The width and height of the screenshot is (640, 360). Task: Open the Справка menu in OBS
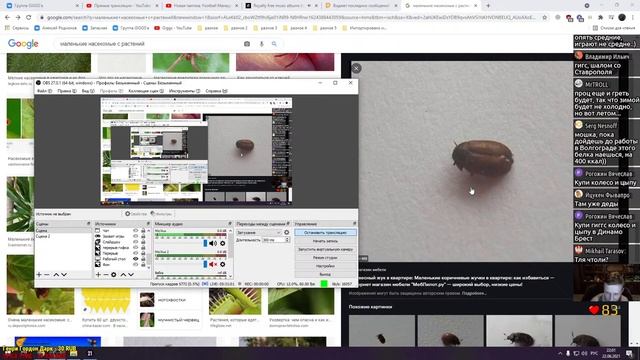pos(216,91)
